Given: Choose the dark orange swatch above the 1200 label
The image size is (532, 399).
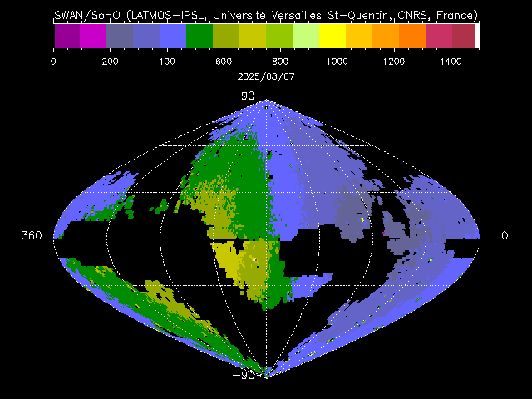Looking at the screenshot, I should pos(412,36).
